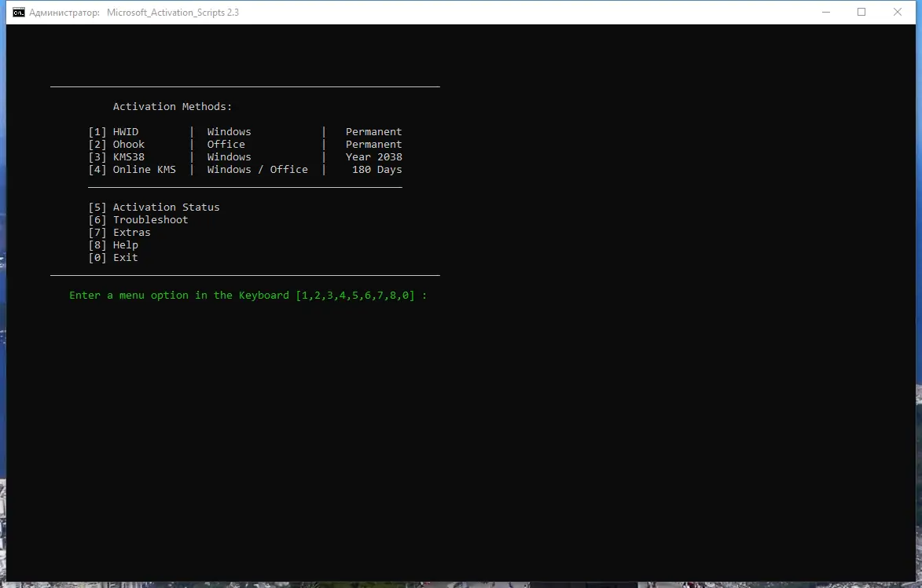
Task: Click the green "Enter a menu option" prompt
Action: (x=248, y=295)
